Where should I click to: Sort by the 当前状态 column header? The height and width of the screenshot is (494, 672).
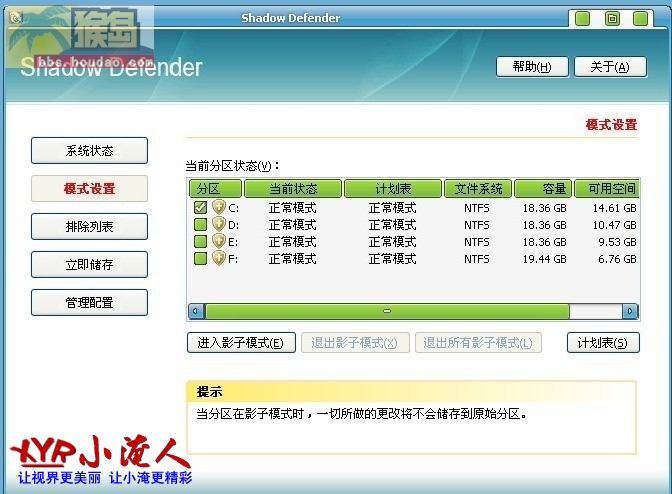(x=293, y=189)
